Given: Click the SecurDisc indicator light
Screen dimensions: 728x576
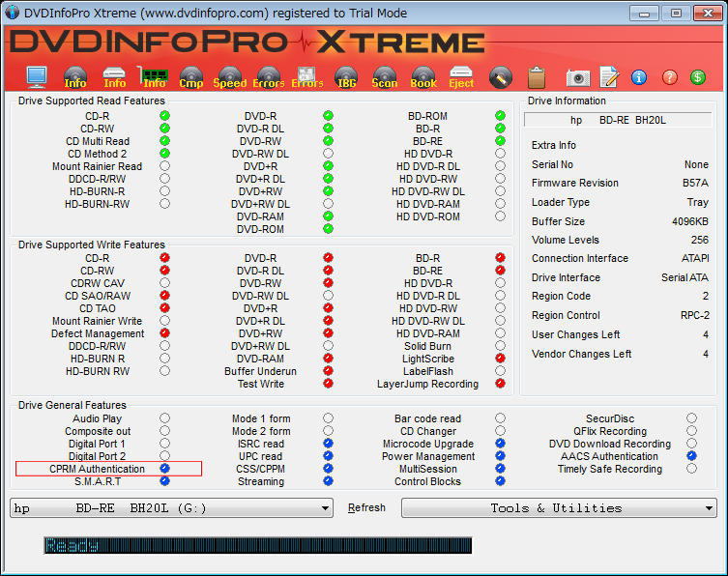Looking at the screenshot, I should (x=691, y=418).
